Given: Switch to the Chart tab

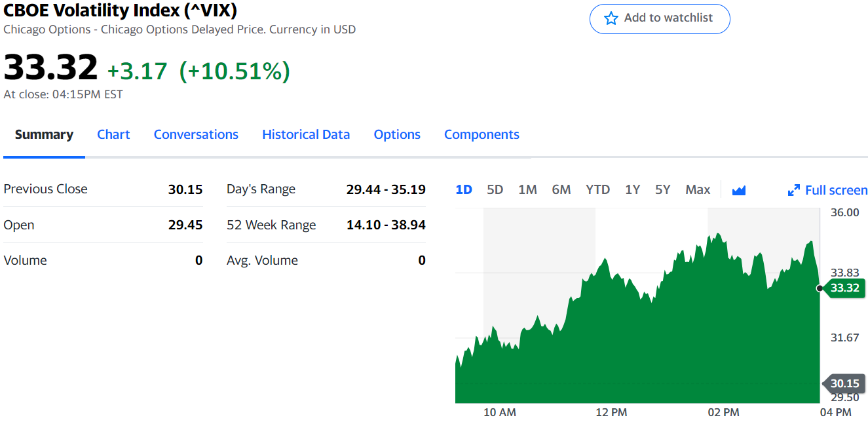Looking at the screenshot, I should (113, 134).
